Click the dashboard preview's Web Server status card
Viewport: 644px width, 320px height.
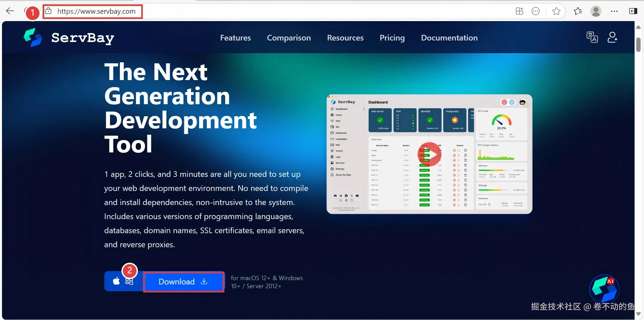[x=380, y=120]
